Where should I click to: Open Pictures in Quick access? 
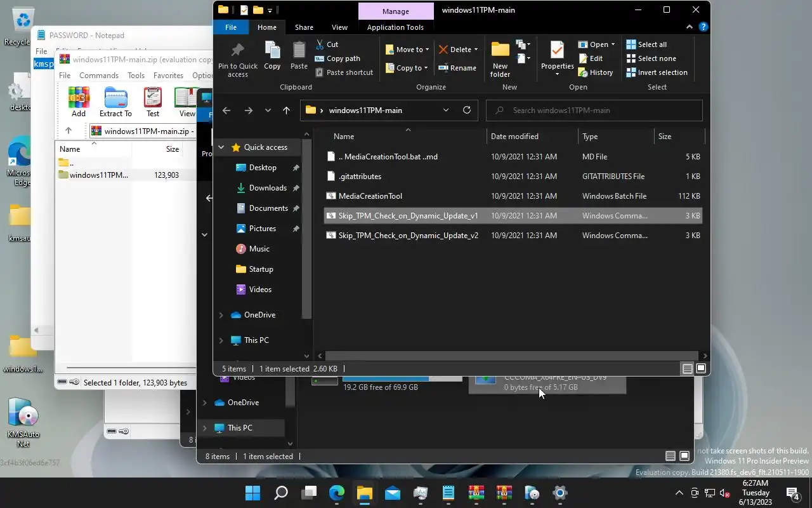(x=263, y=229)
